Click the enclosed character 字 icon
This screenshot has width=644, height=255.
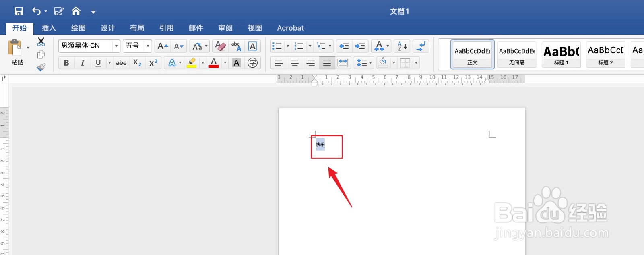point(253,63)
